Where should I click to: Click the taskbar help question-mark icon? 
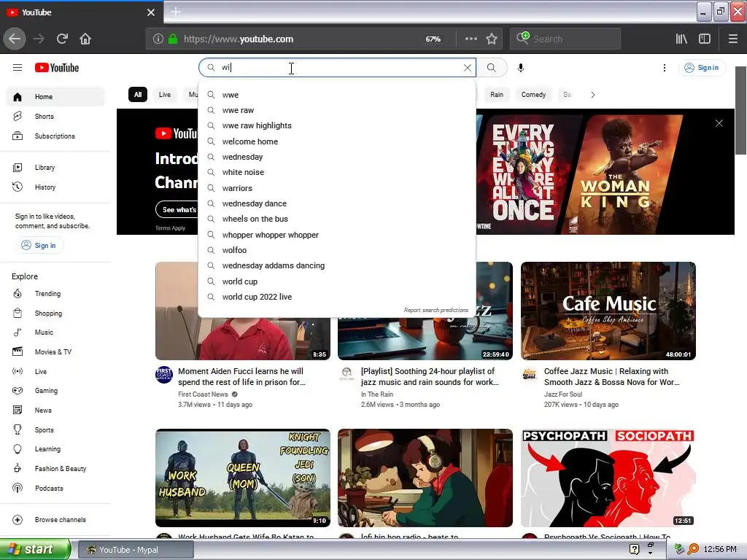pyautogui.click(x=634, y=549)
